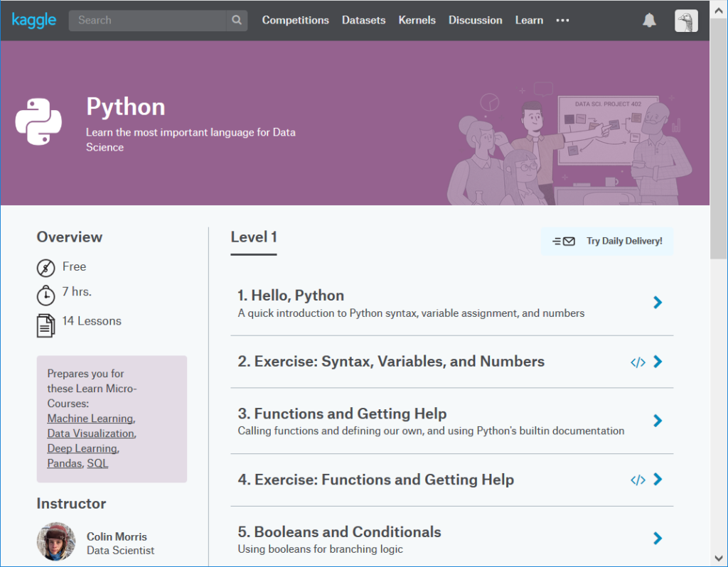This screenshot has height=567, width=728.
Task: Click scrollbar up arrow
Action: pyautogui.click(x=718, y=10)
